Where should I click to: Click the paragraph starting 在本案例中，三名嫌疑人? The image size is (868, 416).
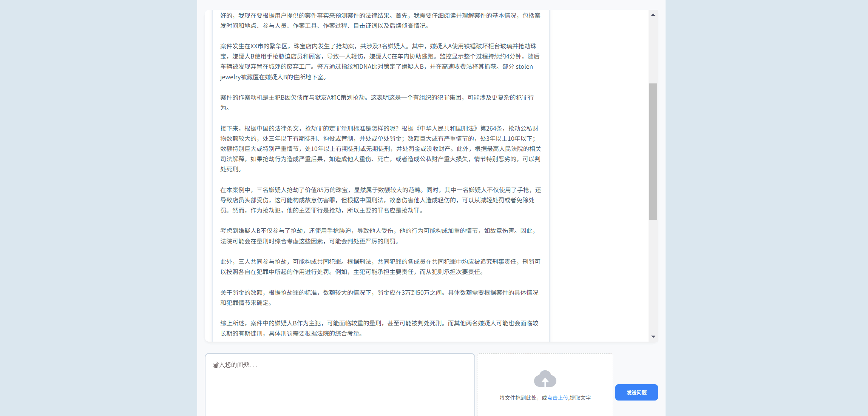pos(380,200)
